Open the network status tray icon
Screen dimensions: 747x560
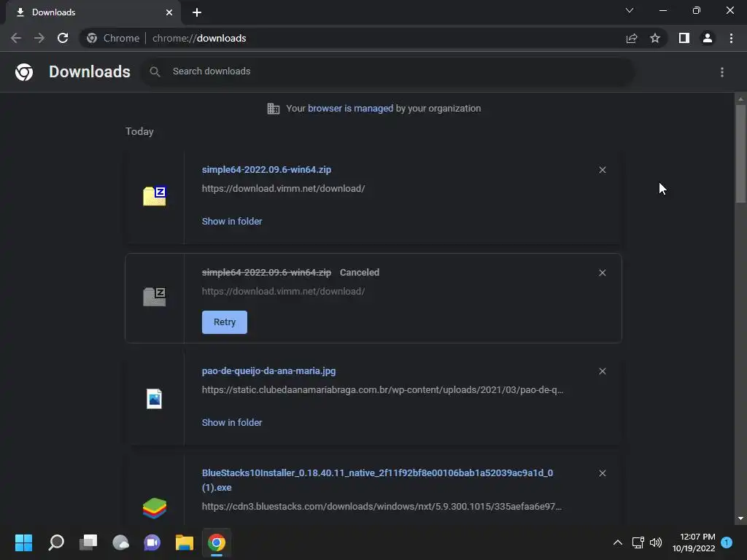638,542
